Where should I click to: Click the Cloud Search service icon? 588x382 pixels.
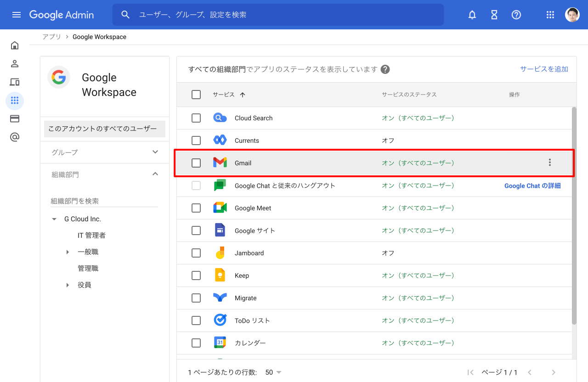[x=220, y=118]
